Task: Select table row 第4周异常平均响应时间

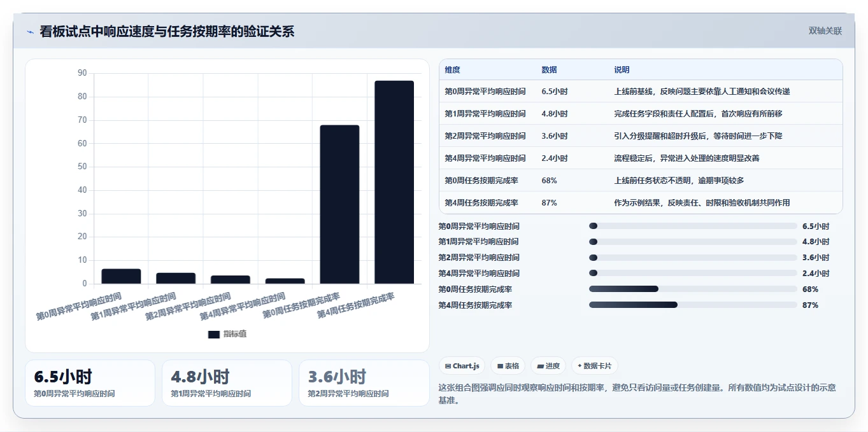Action: pos(641,158)
